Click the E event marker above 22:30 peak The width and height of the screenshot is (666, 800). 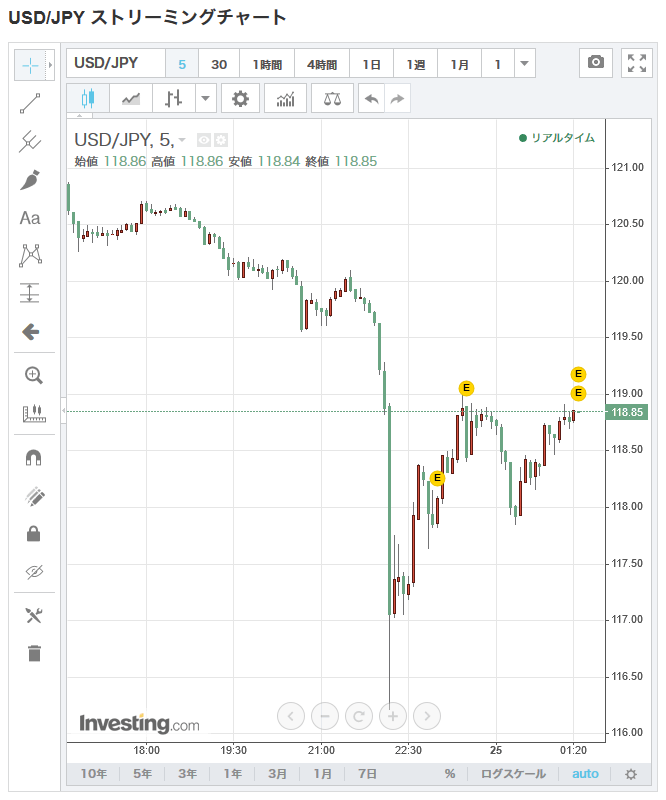[466, 388]
